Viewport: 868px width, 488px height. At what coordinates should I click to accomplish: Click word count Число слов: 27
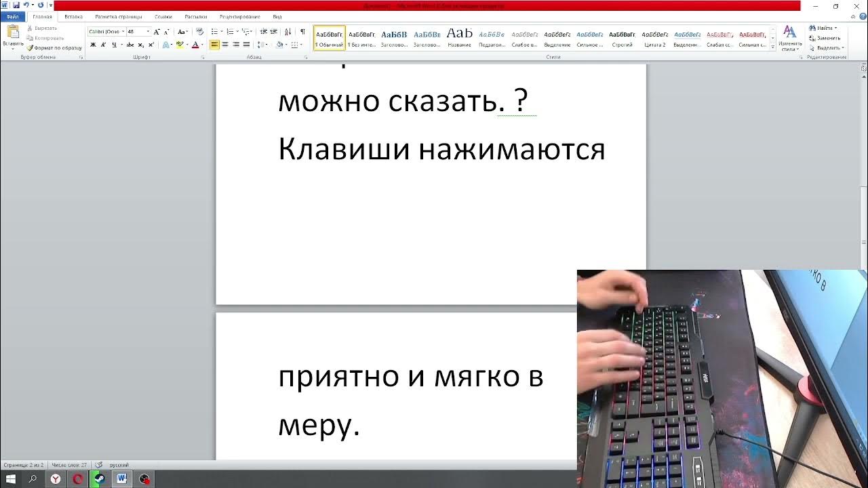pyautogui.click(x=69, y=465)
